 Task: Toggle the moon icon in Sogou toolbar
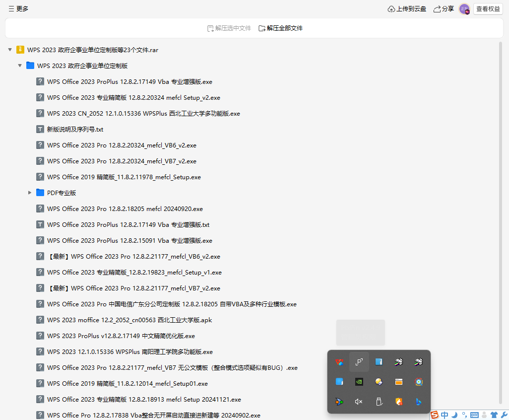[x=454, y=415]
